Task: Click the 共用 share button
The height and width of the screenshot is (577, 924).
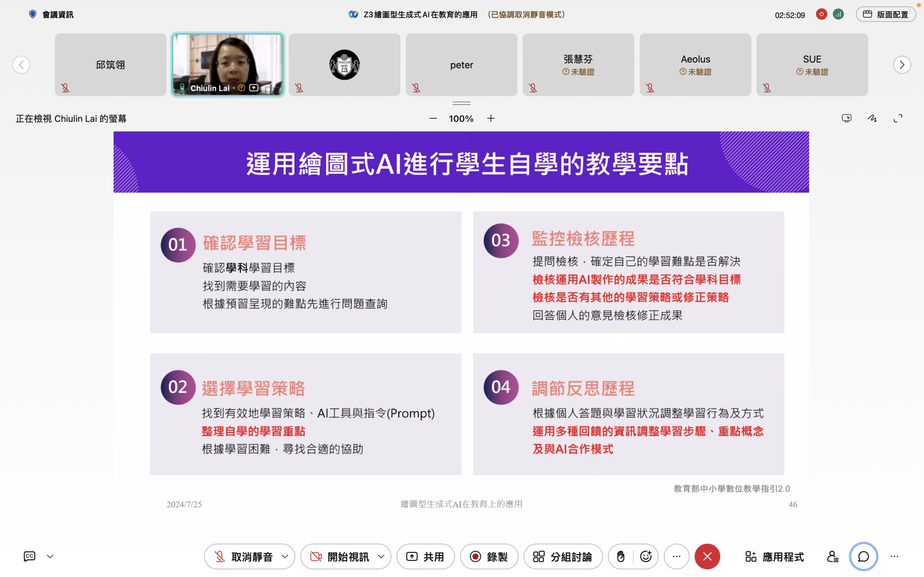Action: point(425,556)
